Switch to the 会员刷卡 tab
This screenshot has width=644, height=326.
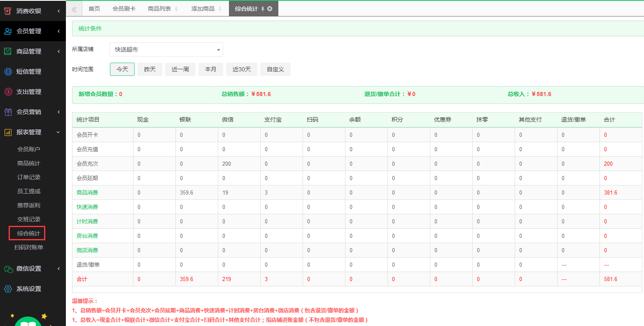[124, 9]
